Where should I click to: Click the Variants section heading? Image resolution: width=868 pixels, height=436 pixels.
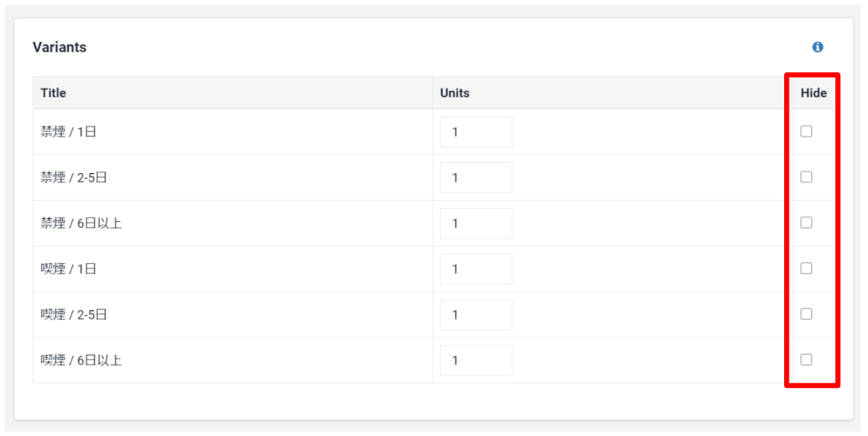click(x=60, y=47)
